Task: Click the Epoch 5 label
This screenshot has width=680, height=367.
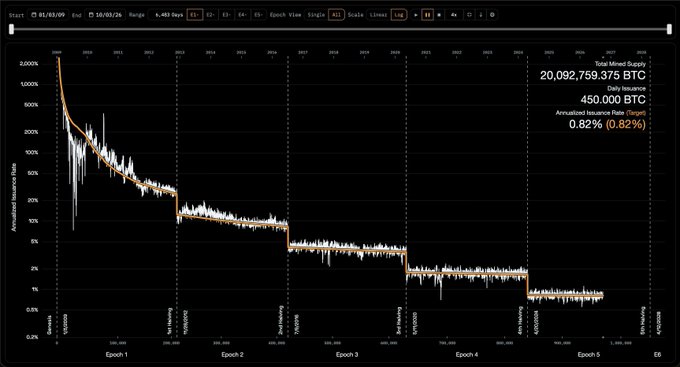Action: (x=589, y=354)
